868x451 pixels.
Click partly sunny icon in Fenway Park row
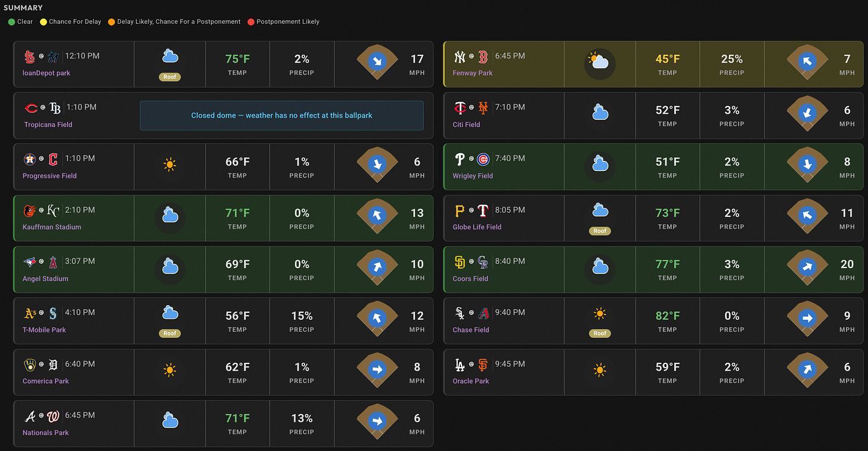tap(599, 61)
